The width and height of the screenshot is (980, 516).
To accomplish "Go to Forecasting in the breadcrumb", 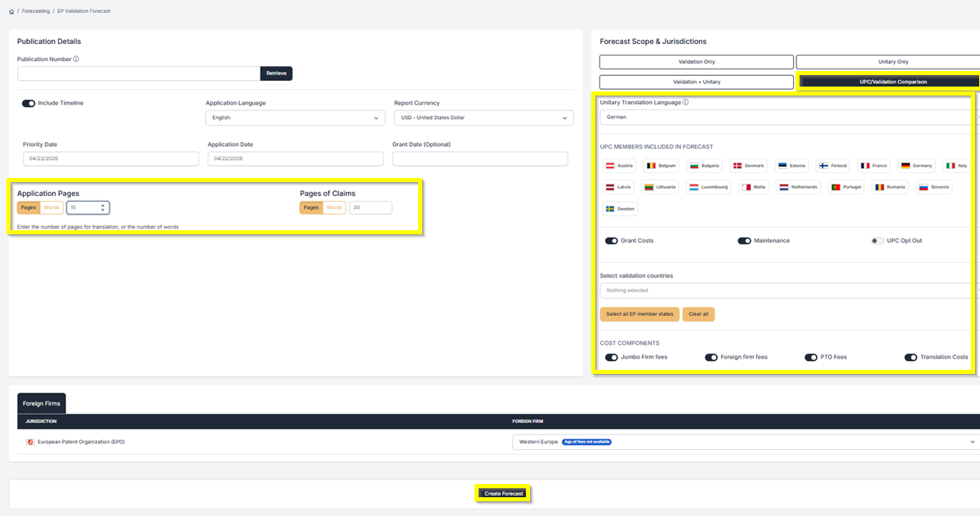I will click(x=36, y=11).
